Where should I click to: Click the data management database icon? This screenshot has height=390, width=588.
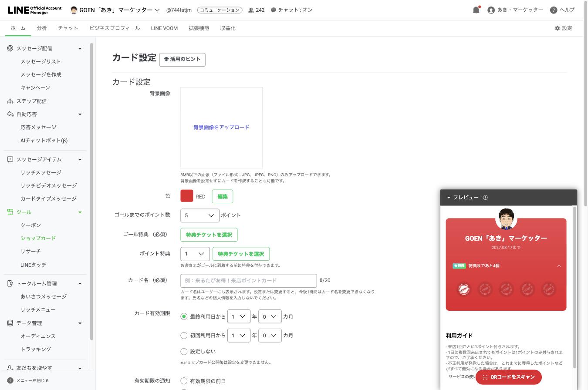10,323
